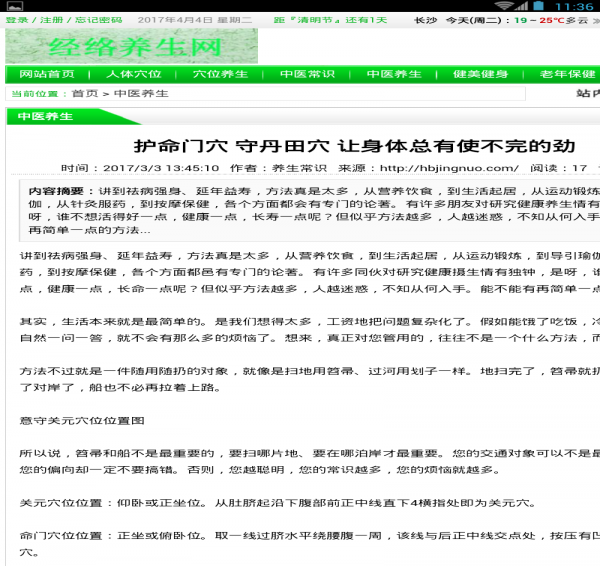Image resolution: width=600 pixels, height=566 pixels.
Task: Open the 穴位养生 navigation menu item
Action: [220, 74]
